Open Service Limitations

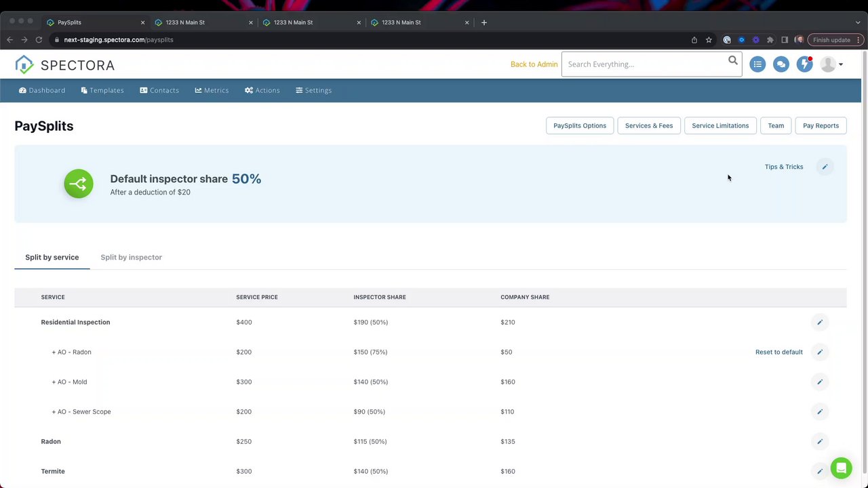720,125
